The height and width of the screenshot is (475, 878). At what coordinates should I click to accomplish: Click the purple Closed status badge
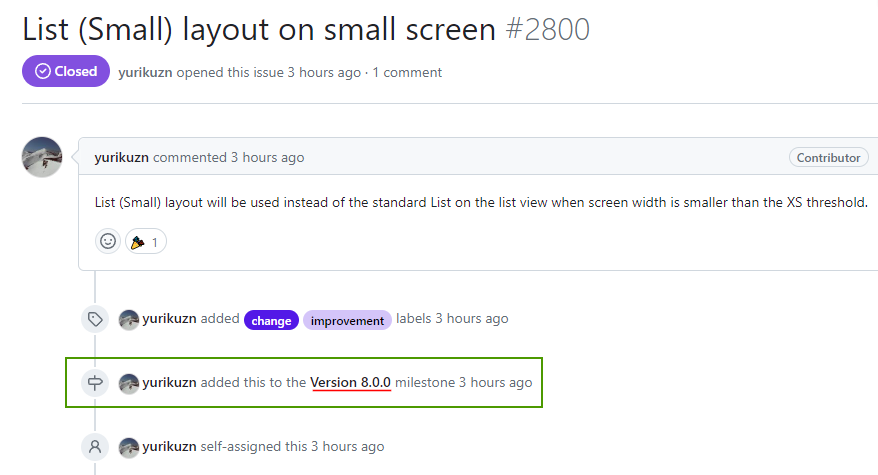tap(66, 71)
